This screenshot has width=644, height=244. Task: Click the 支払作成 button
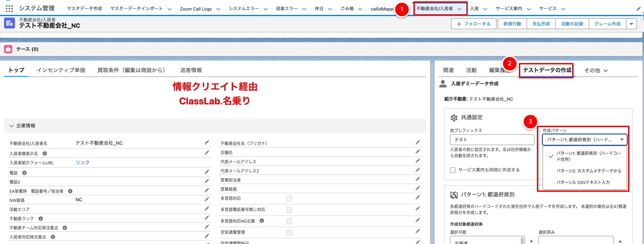point(541,24)
